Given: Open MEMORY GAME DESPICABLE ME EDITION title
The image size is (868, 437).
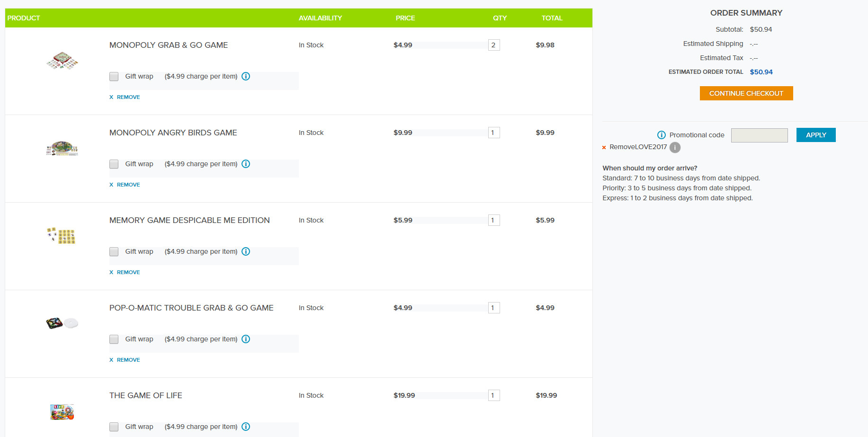Looking at the screenshot, I should pos(189,220).
